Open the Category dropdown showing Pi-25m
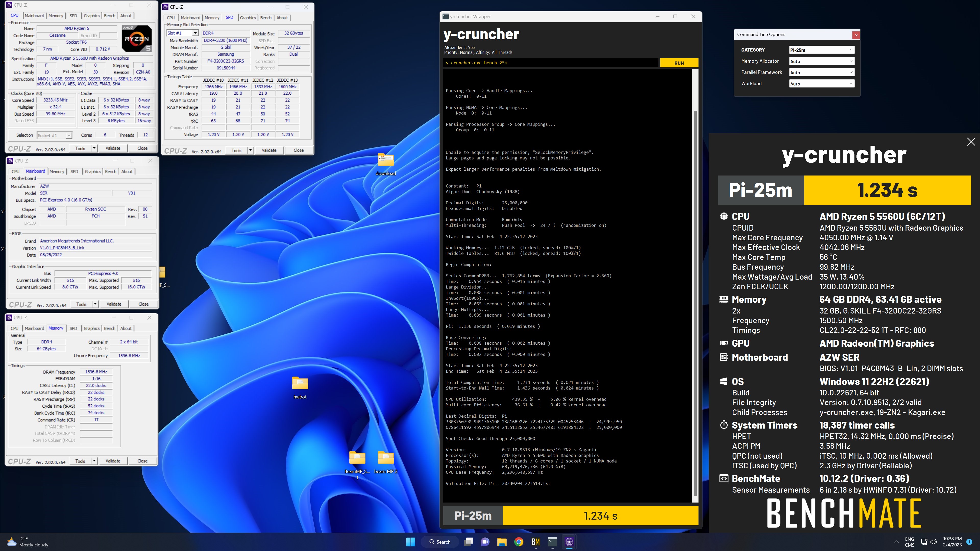980x551 pixels. 822,50
